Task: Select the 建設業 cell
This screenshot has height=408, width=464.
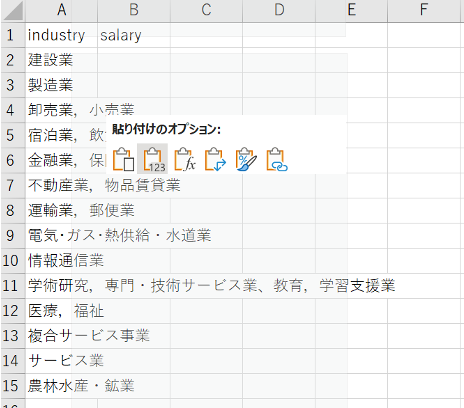Action: coord(61,60)
